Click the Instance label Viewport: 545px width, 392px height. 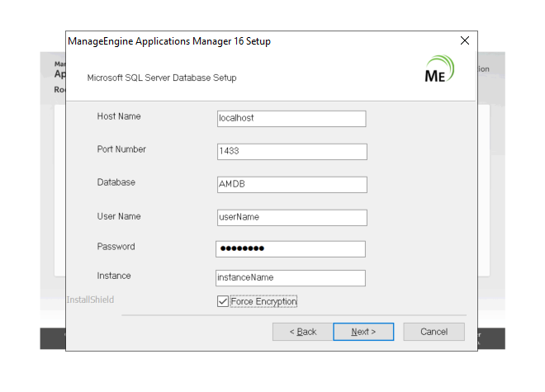[114, 276]
